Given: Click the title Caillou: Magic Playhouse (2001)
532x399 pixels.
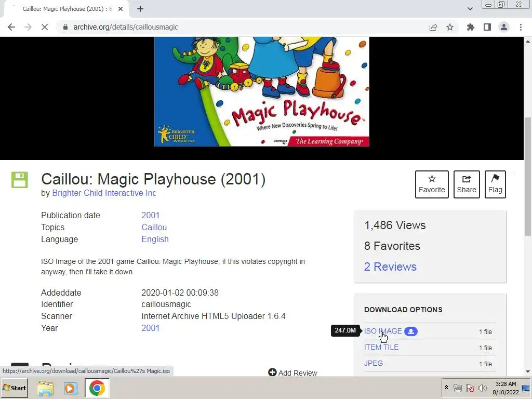Looking at the screenshot, I should coord(153,179).
